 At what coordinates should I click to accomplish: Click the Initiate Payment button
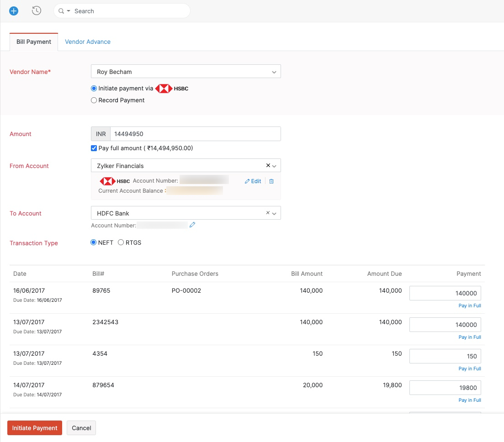(x=35, y=428)
